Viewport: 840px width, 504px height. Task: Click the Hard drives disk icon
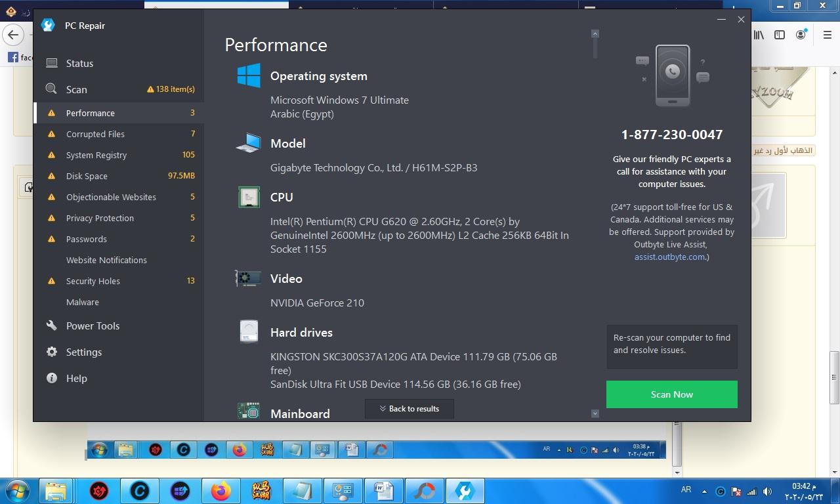[249, 331]
